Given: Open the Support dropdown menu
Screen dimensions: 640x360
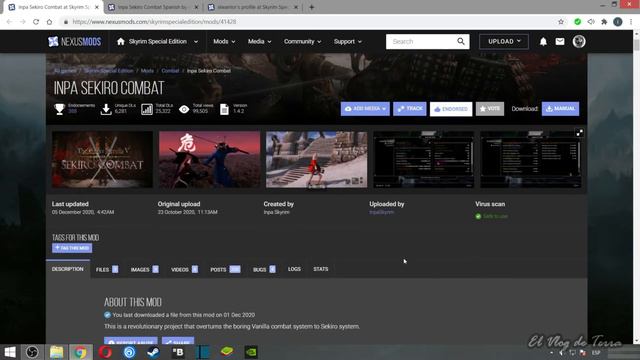Looking at the screenshot, I should 347,42.
